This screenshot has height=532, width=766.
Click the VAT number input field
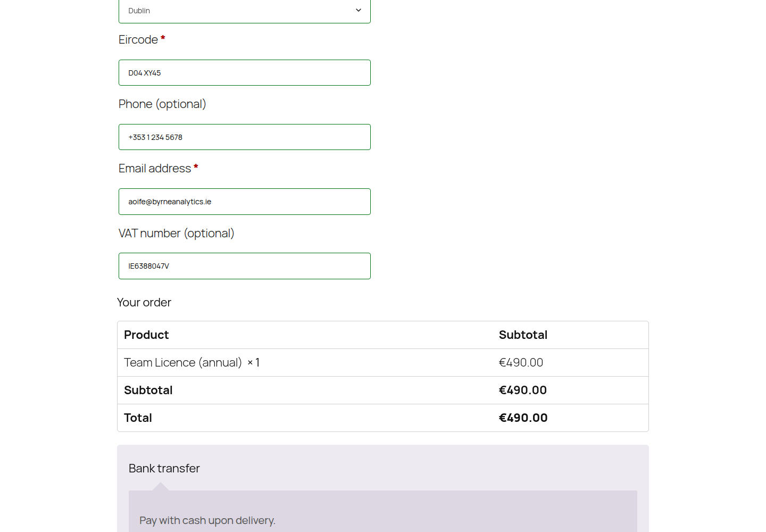(244, 266)
